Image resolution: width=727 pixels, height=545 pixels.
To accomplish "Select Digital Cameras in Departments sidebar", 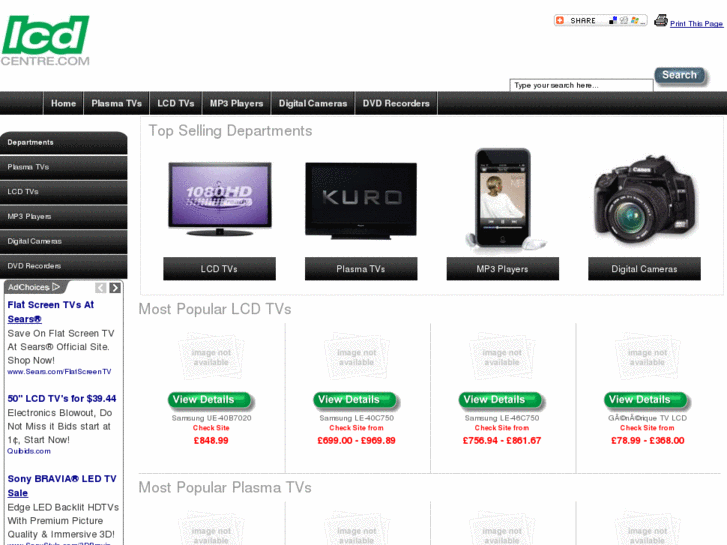I will [x=64, y=242].
